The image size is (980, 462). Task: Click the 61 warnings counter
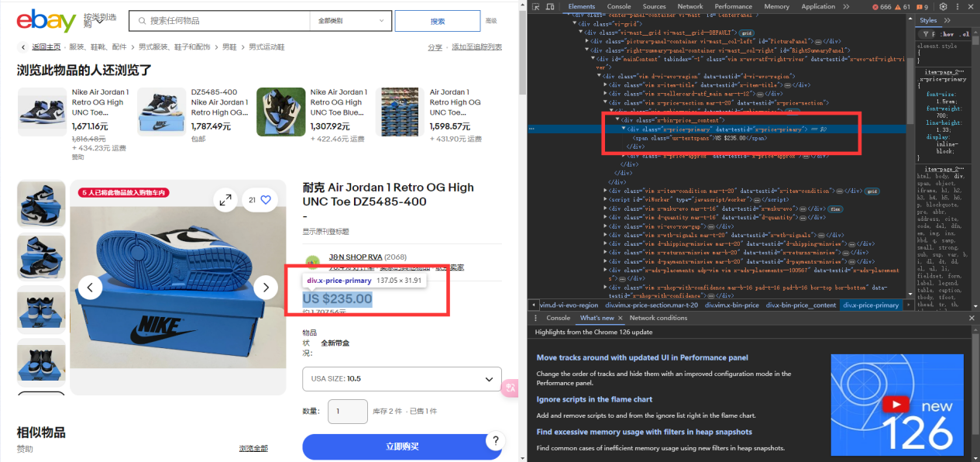pos(903,7)
